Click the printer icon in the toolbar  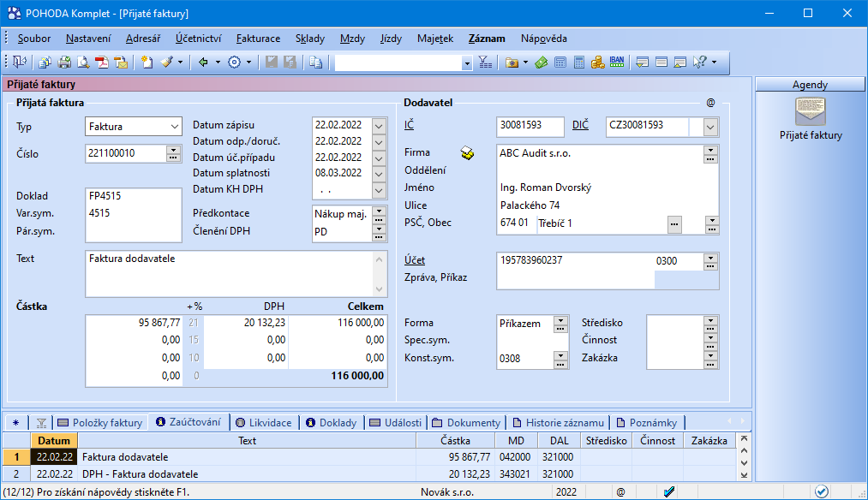tap(64, 62)
